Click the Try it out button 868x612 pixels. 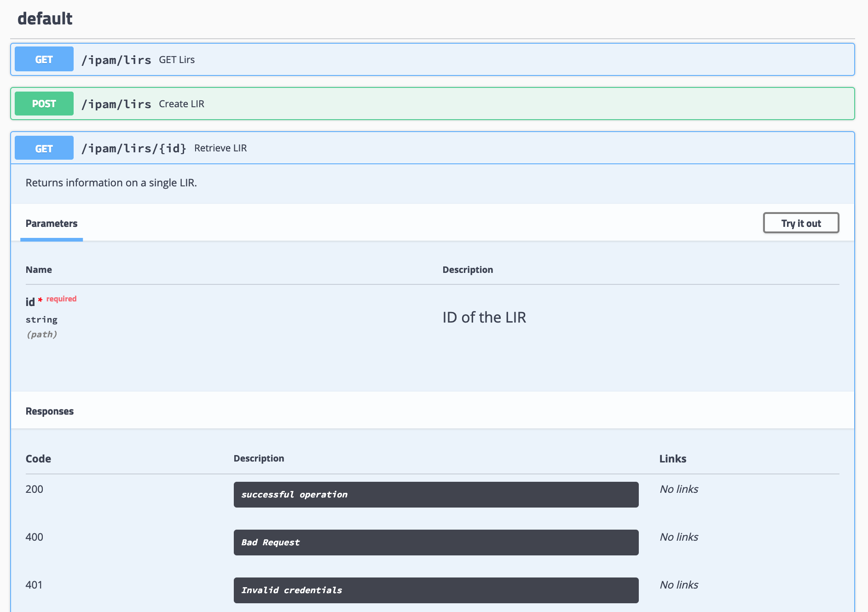801,223
